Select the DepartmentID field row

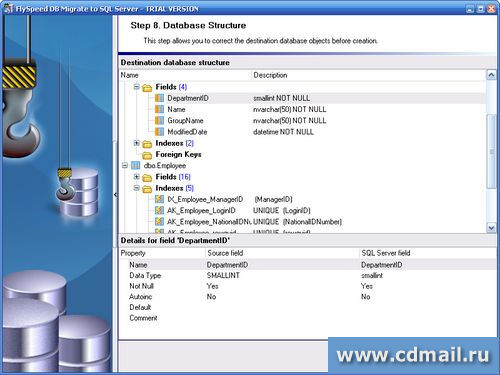[x=303, y=98]
